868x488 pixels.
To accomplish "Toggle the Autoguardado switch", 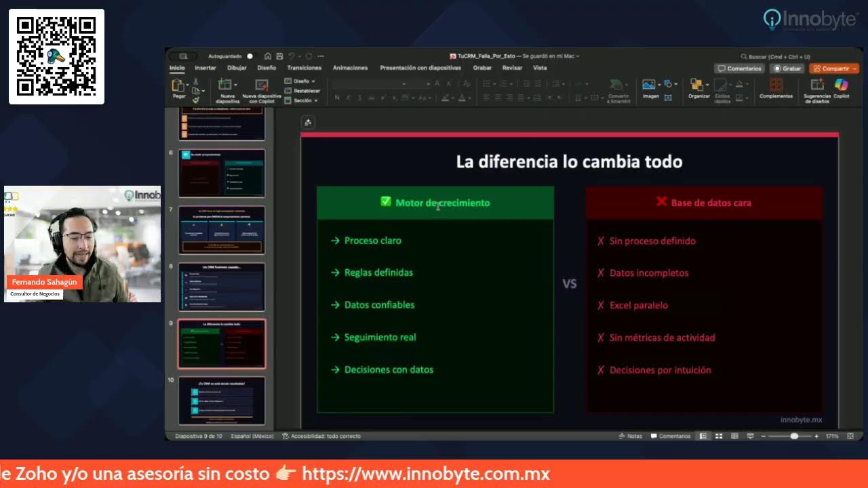I will pos(249,56).
